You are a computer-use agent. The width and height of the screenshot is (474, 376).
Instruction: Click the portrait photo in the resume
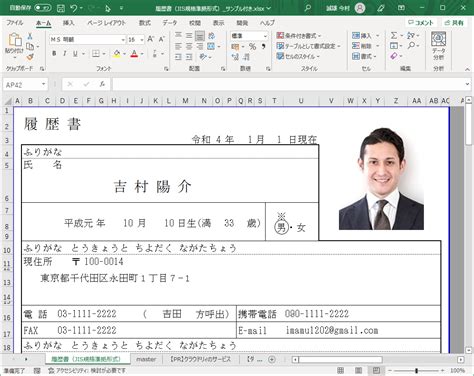[x=381, y=179]
